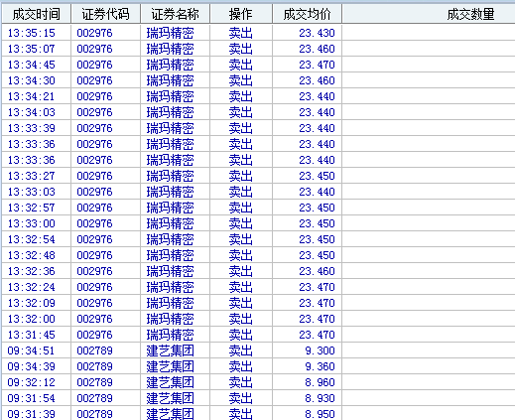The image size is (515, 420).
Task: Click the 23.470 price at 13:34:45
Action: (317, 65)
